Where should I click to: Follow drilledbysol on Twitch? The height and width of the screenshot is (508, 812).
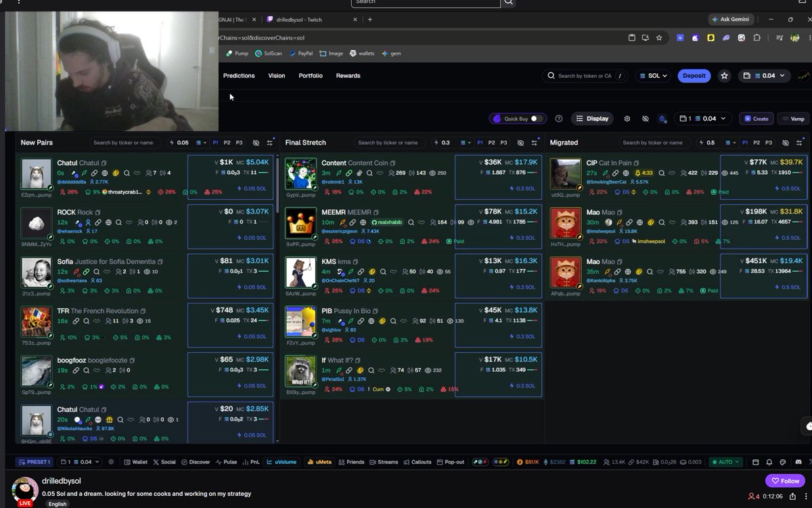pos(785,481)
